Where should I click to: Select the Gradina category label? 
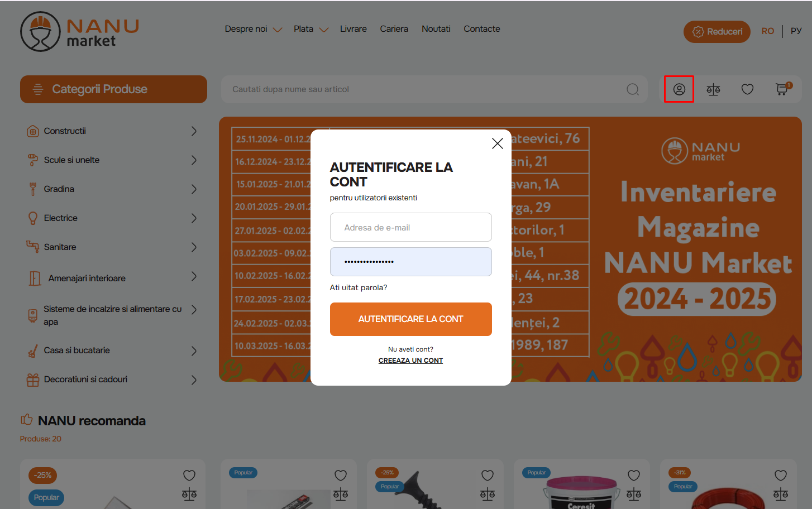[x=59, y=189]
